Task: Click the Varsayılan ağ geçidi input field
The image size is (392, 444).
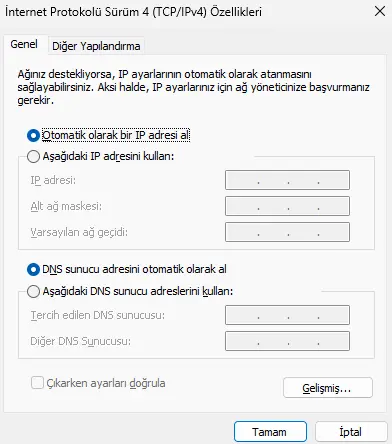Action: (x=287, y=232)
